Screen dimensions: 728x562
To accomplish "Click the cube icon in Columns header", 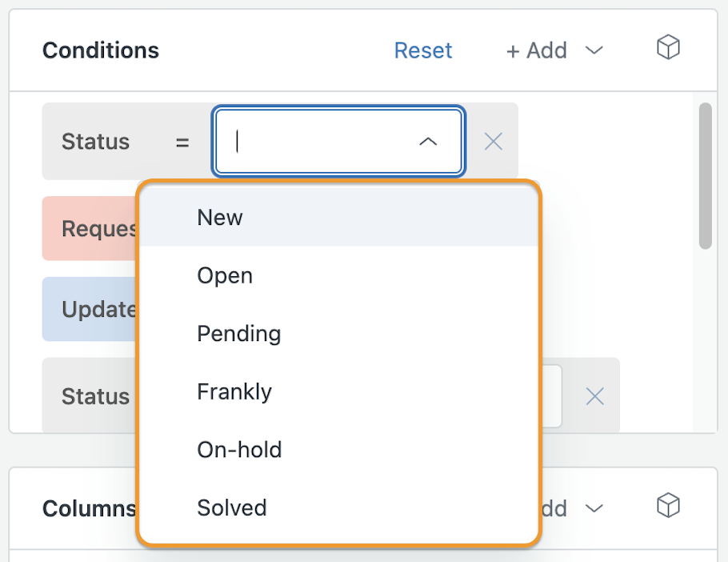I will tap(668, 505).
